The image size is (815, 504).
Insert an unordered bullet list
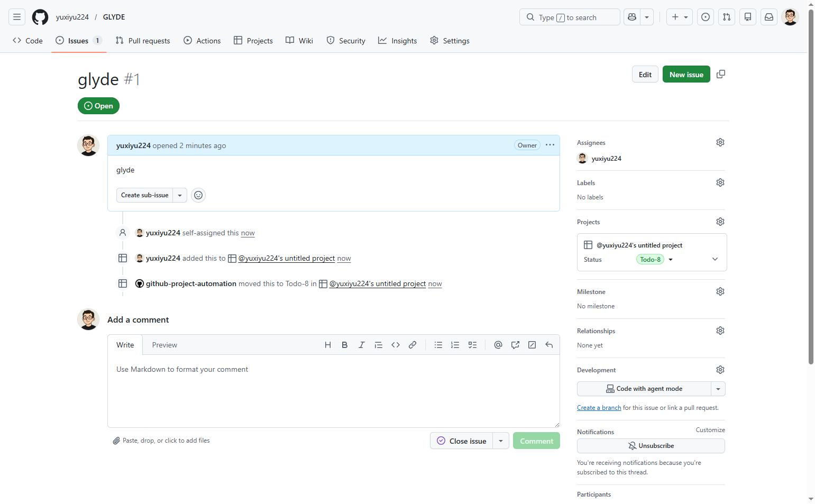438,345
